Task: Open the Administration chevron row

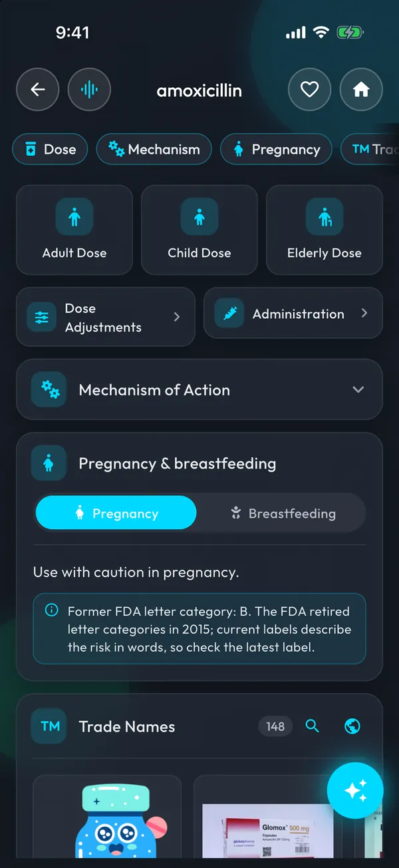Action: tap(293, 313)
